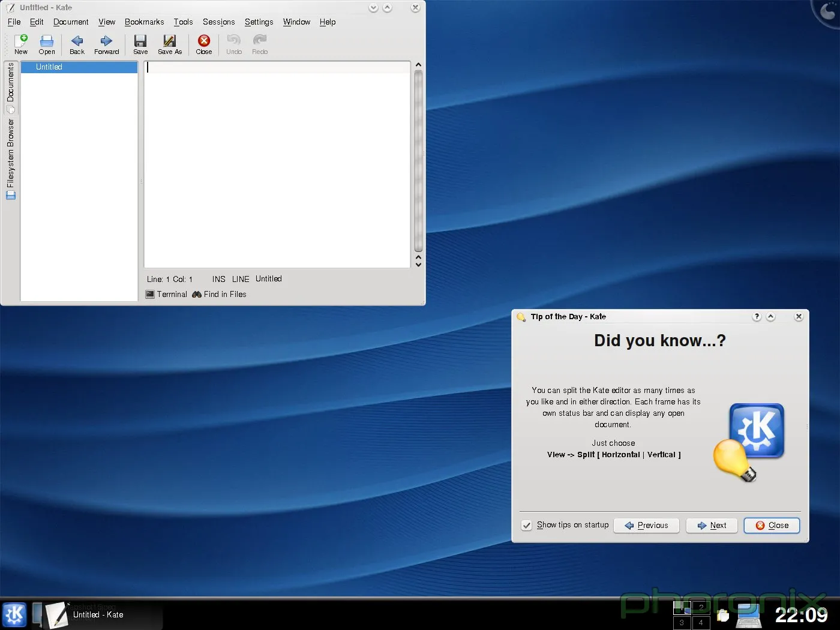840x630 pixels.
Task: Click the New document toolbar icon
Action: (21, 44)
